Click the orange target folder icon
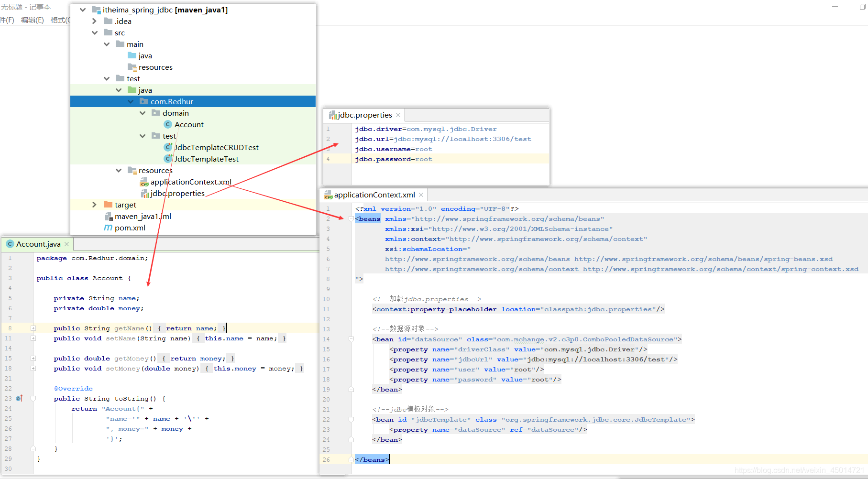Screen dimensions: 868x479 pyautogui.click(x=108, y=205)
